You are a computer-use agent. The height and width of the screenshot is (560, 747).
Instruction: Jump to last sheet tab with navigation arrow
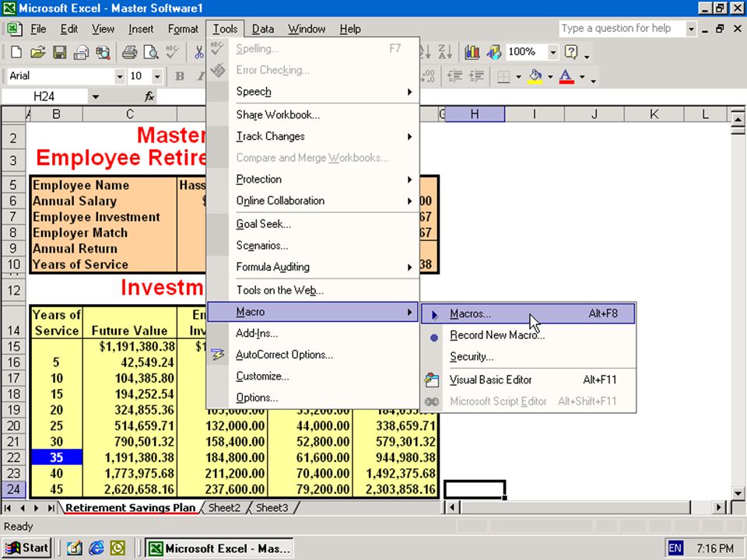[x=51, y=508]
